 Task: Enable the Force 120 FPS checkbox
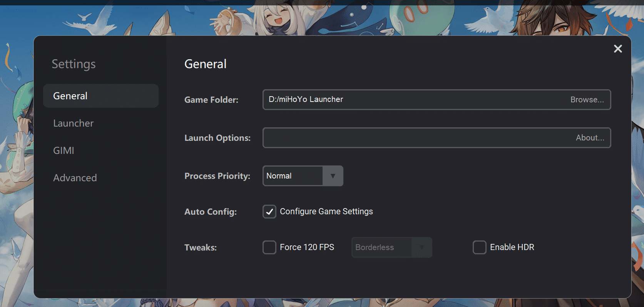click(269, 247)
